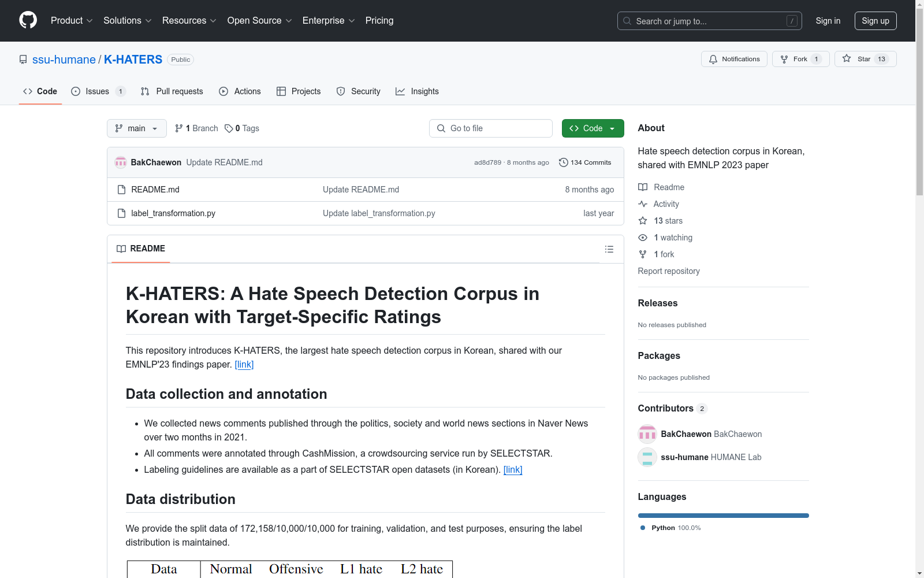
Task: Click the tag icon next to 0 Tags
Action: coord(229,128)
